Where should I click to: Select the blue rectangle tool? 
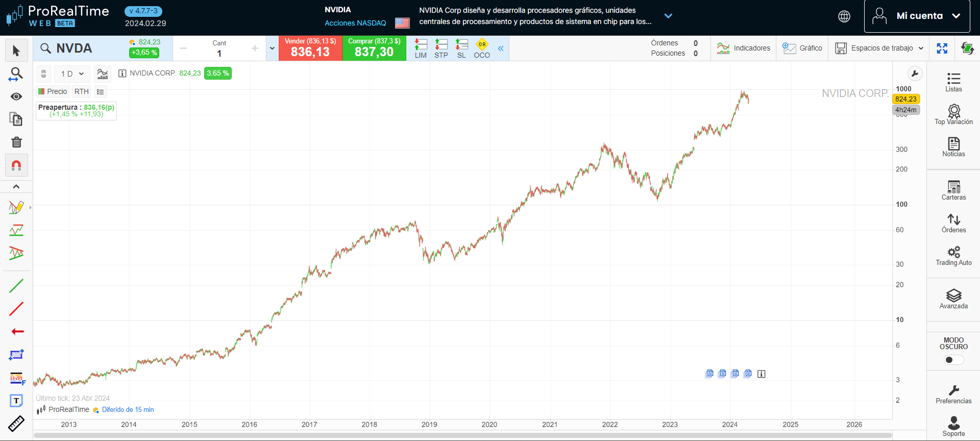[x=16, y=354]
